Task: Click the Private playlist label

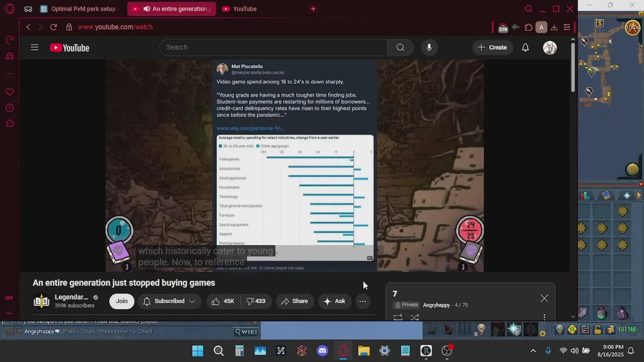Action: pos(407,305)
